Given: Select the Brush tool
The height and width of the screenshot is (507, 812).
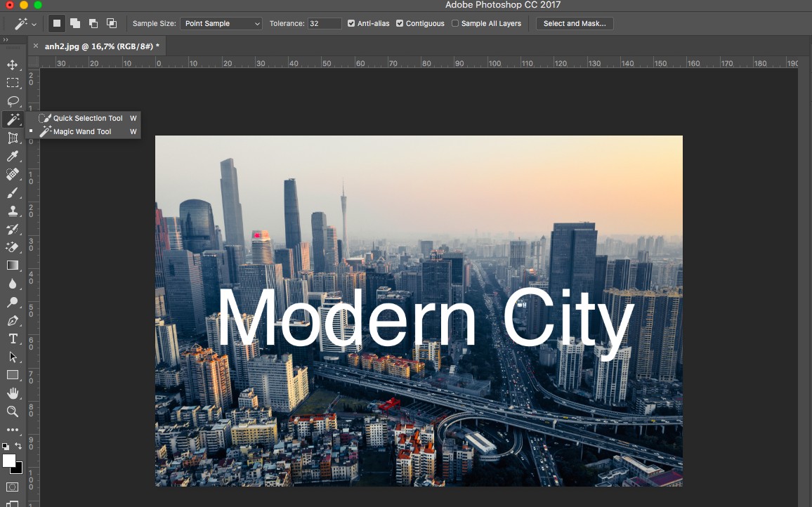Looking at the screenshot, I should (13, 192).
